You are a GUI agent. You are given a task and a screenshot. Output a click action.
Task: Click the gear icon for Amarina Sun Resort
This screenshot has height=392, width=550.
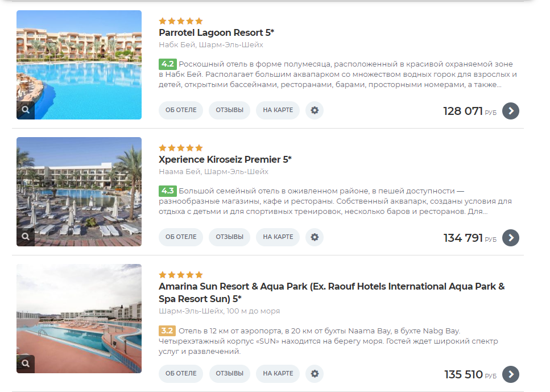click(x=315, y=373)
